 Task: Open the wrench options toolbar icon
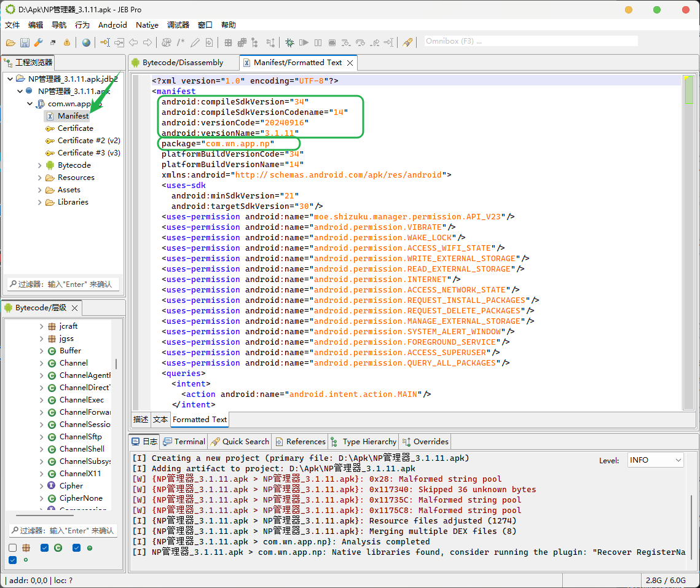pyautogui.click(x=39, y=42)
